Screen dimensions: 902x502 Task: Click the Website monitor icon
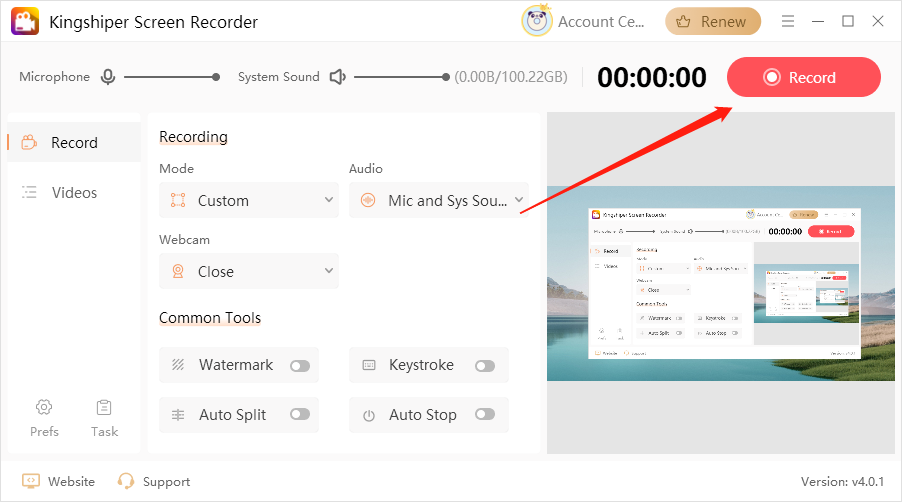tap(31, 481)
